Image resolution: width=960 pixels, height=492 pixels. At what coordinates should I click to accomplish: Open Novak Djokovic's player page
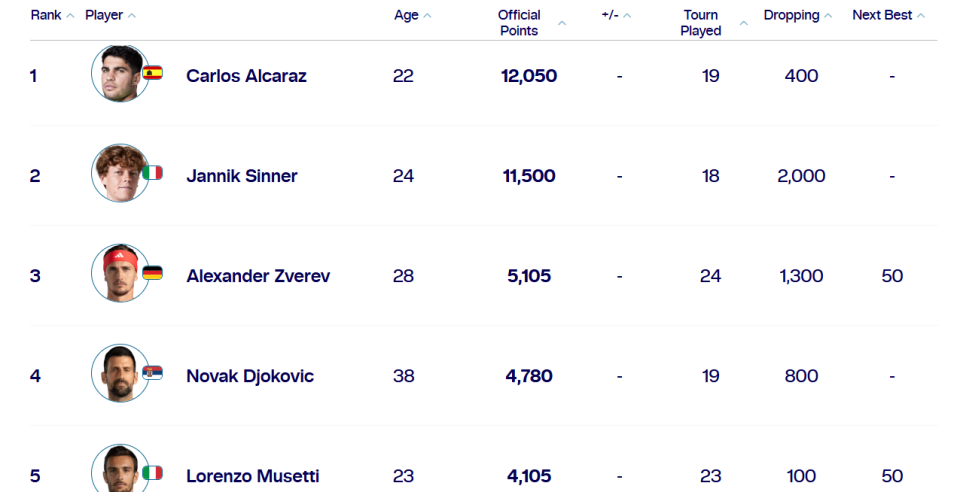(x=250, y=376)
